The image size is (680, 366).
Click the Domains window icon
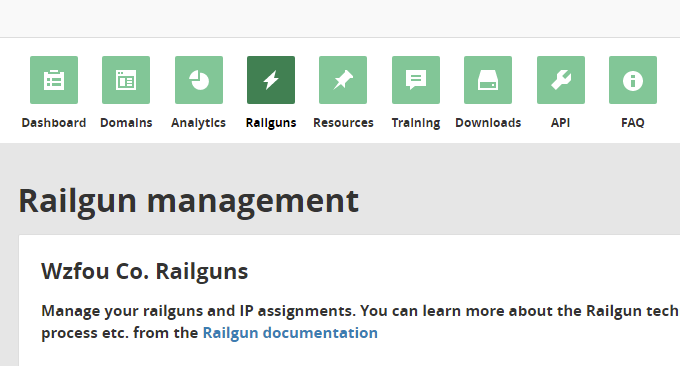tap(126, 80)
